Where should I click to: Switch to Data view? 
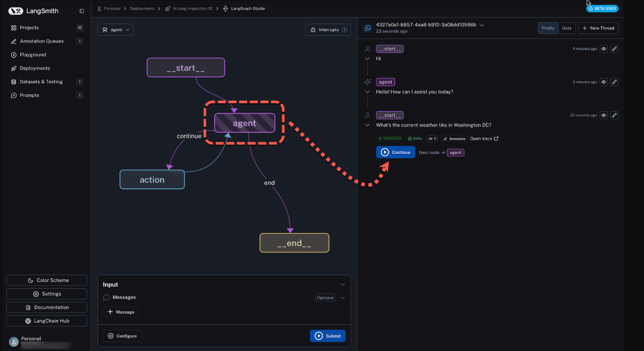566,28
